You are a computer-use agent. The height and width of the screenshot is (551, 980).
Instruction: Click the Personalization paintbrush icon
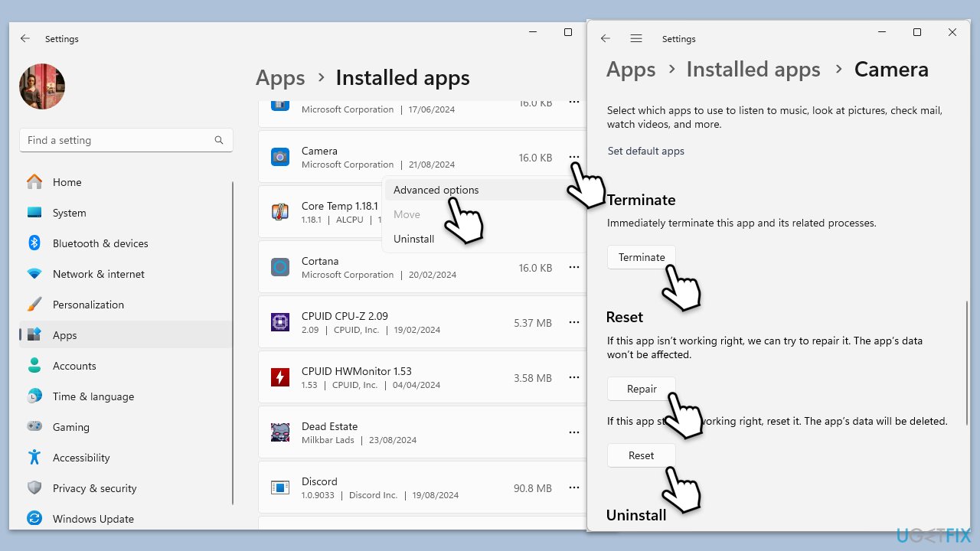34,305
